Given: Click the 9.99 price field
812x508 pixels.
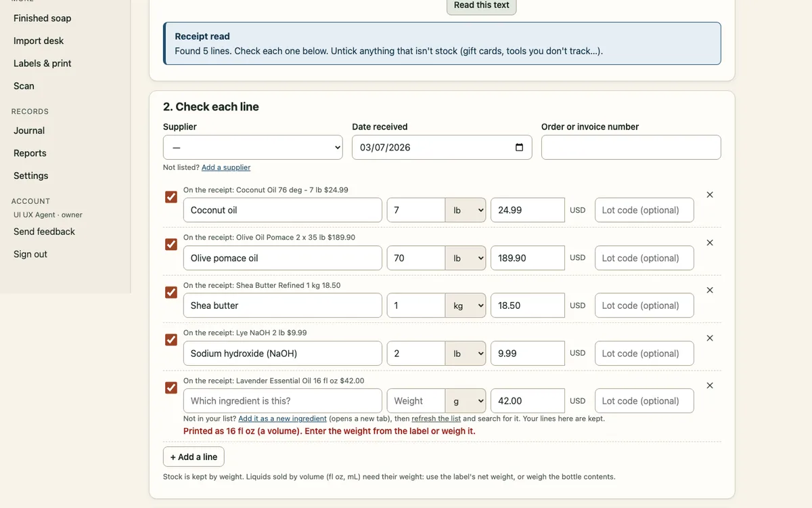Looking at the screenshot, I should [x=528, y=354].
